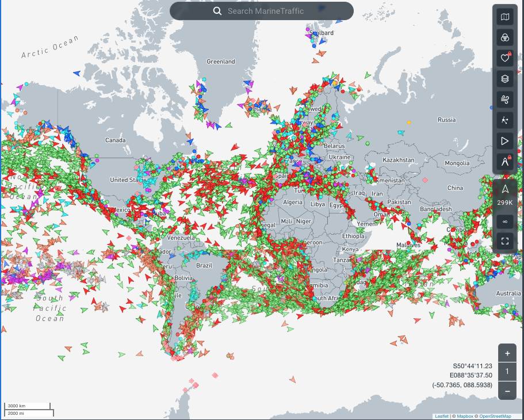Open the map layers stack icon
Screen dimensions: 524x420
point(504,79)
